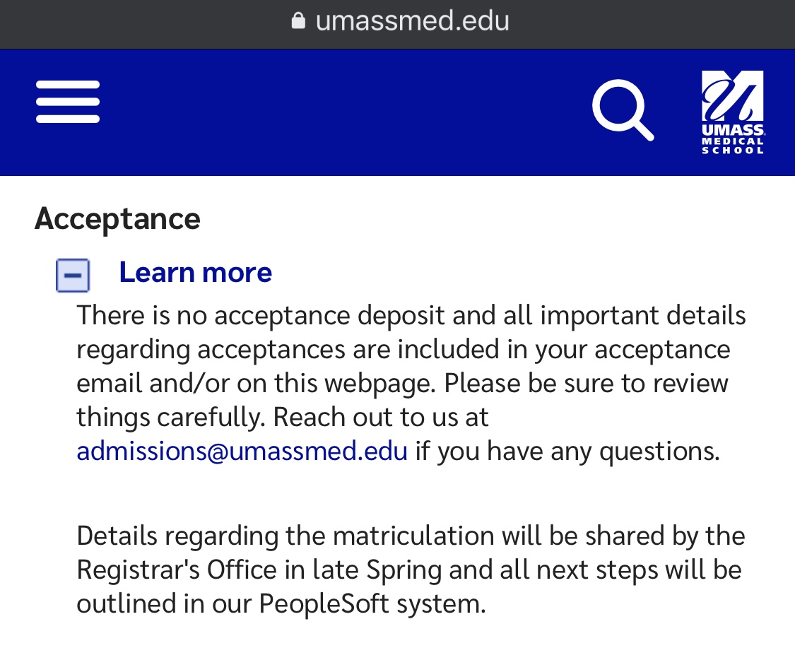This screenshot has height=672, width=795.
Task: Open site search with the magnifier icon
Action: click(623, 110)
